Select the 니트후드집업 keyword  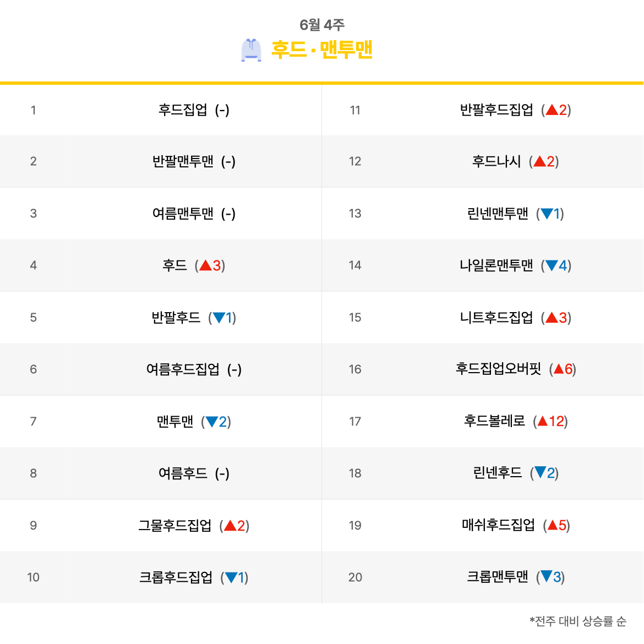coord(496,318)
